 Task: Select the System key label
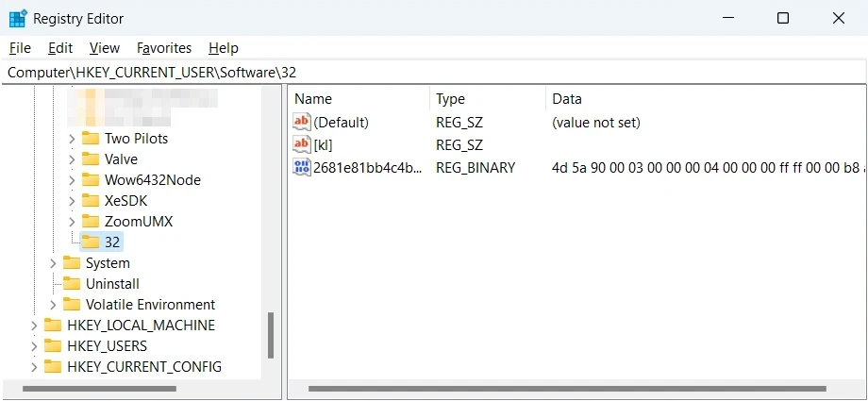click(108, 263)
